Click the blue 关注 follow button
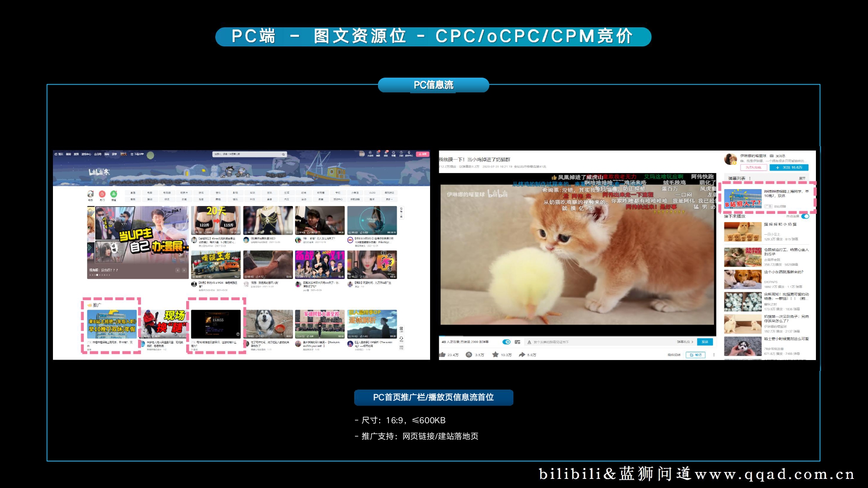The height and width of the screenshot is (488, 868). (x=789, y=167)
